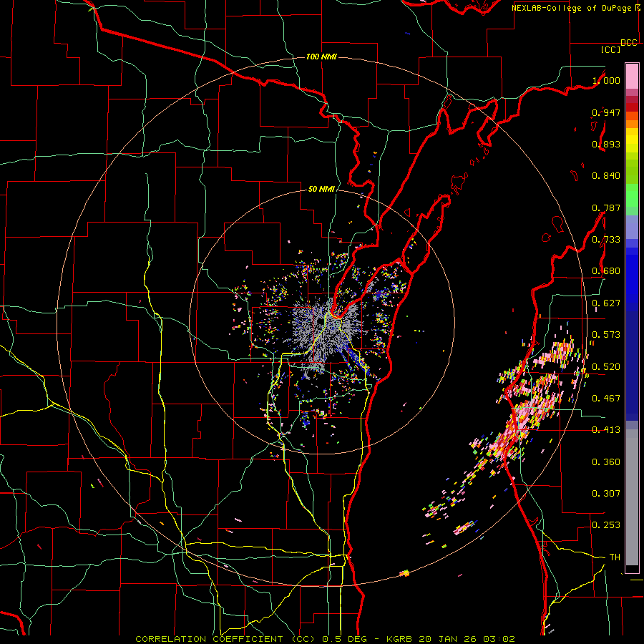644x644 pixels.
Task: Pick the bright green segment of the color bar
Action: point(632,195)
